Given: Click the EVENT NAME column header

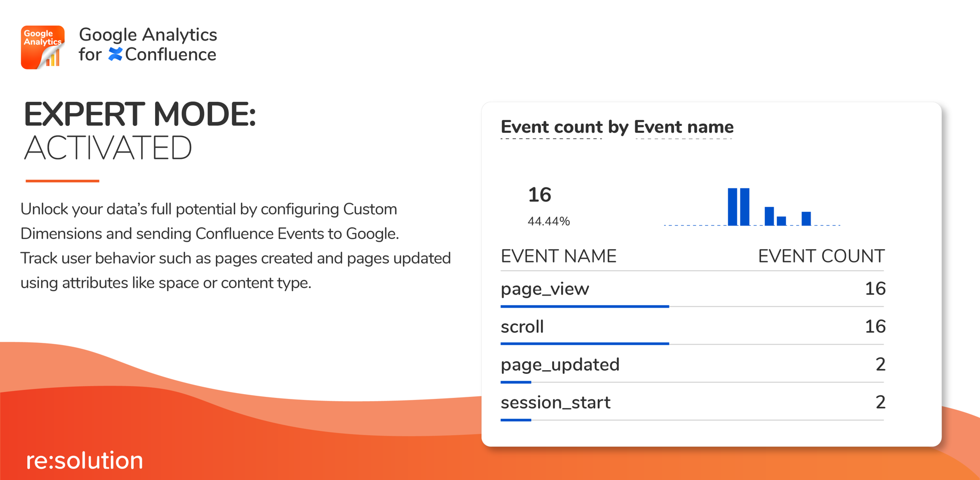Looking at the screenshot, I should [558, 257].
